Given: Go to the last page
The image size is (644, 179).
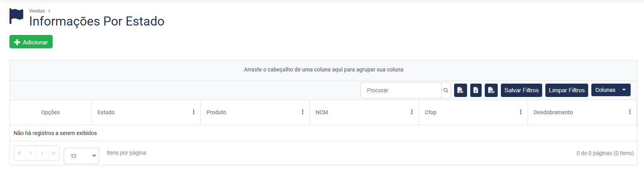Looking at the screenshot, I should [53, 153].
